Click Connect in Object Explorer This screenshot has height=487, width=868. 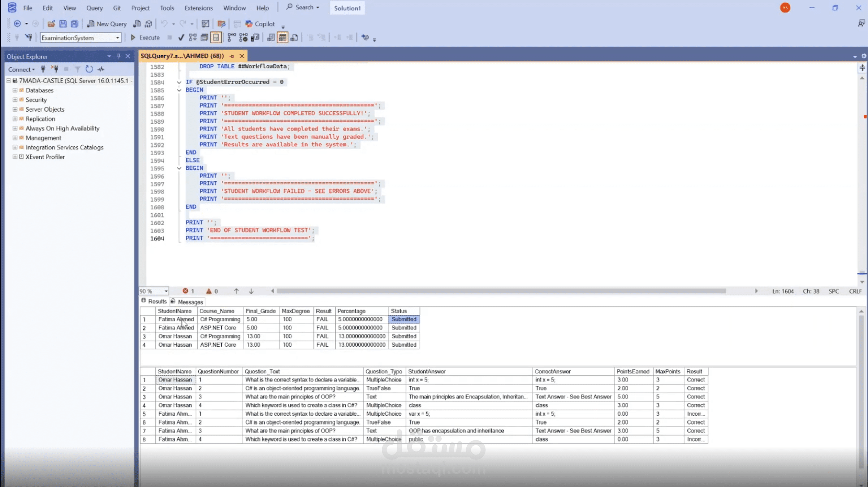(x=20, y=69)
